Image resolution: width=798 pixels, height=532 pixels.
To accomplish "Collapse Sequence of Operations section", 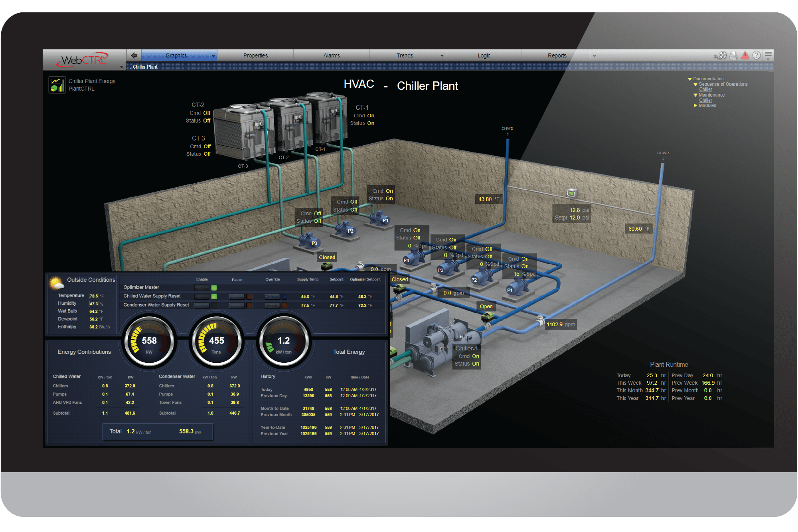I will point(695,84).
